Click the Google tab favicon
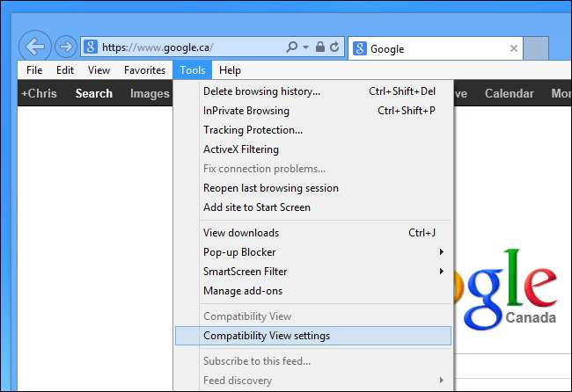Screen dimensions: 572x392 click(x=360, y=48)
